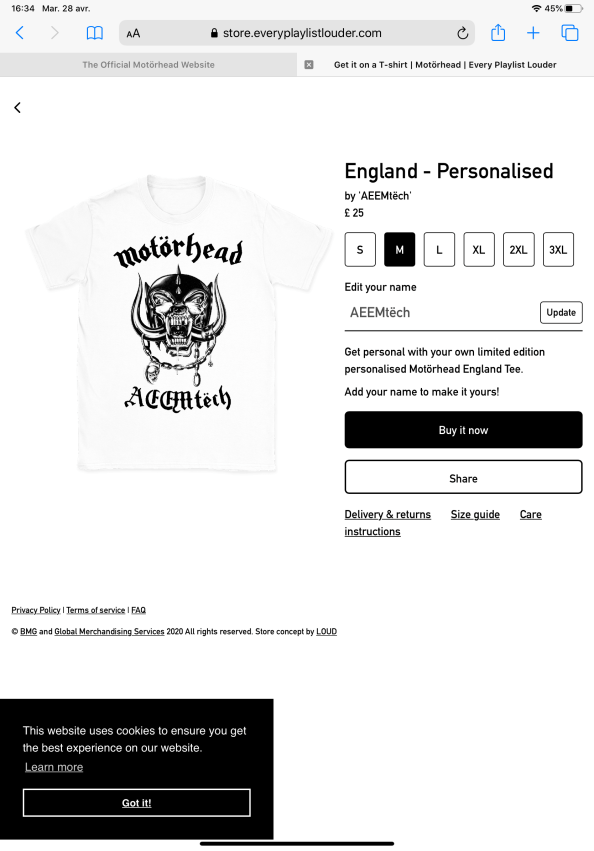Reload the page with the refresh icon
594x851 pixels.
tap(462, 33)
